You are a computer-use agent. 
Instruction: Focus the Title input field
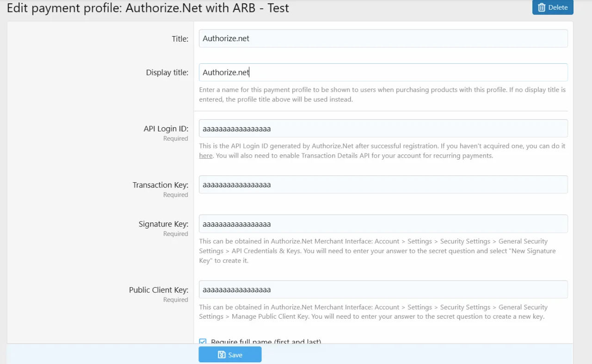pos(383,38)
